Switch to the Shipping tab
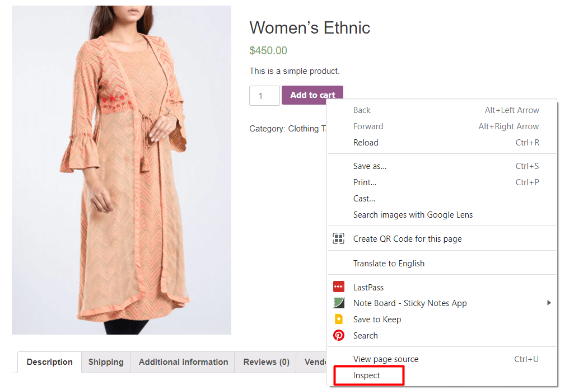Image resolution: width=588 pixels, height=390 pixels. [x=105, y=362]
